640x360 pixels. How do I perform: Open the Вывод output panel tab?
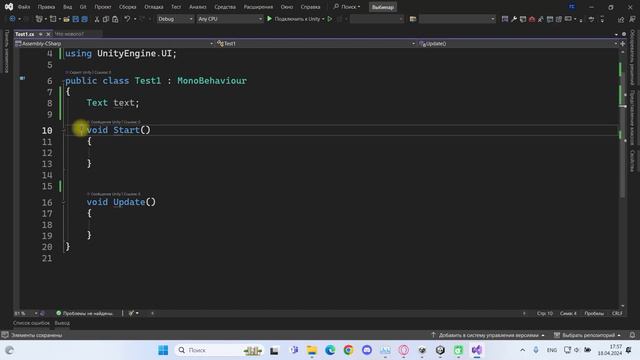click(x=62, y=323)
